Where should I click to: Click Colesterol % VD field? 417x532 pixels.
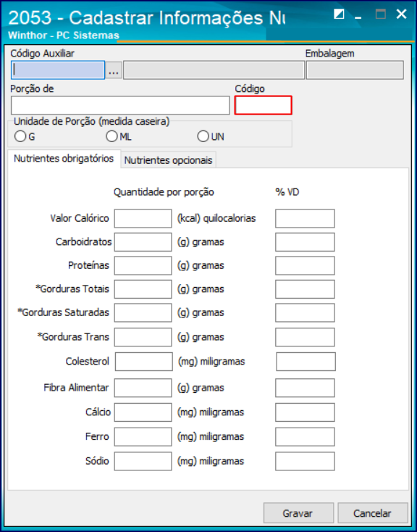(x=306, y=362)
